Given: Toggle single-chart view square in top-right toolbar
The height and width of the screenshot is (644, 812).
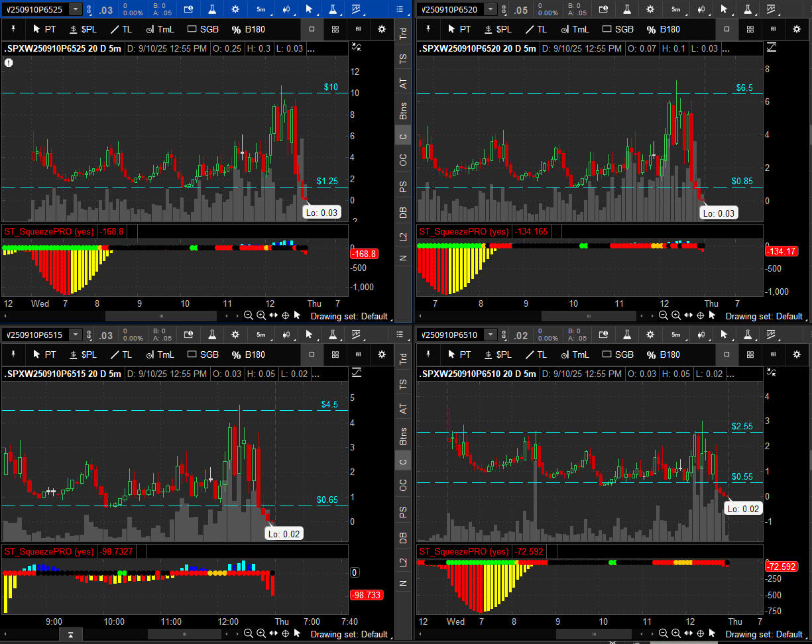Looking at the screenshot, I should 727,29.
